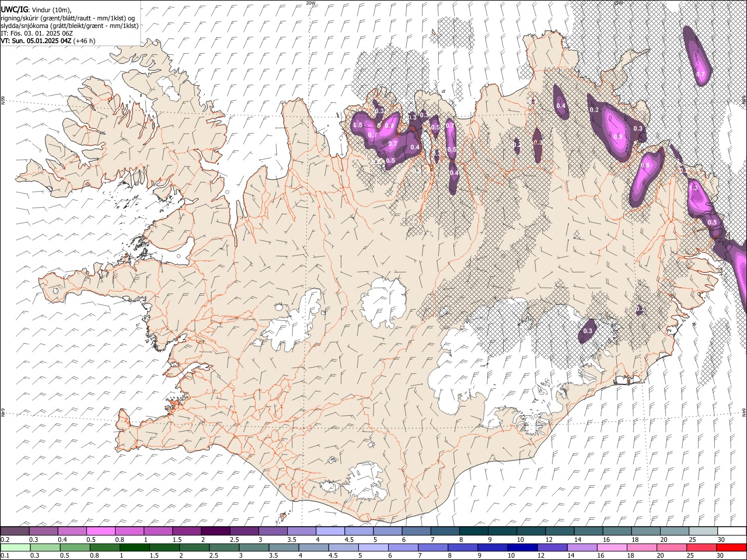Select the light pink swatch labeled 16 in rain legend

click(x=611, y=547)
